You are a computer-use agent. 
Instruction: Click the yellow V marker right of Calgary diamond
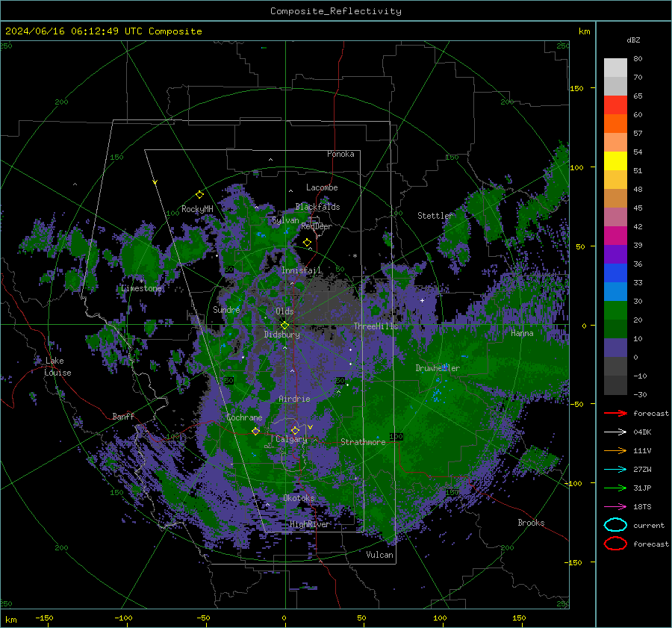click(310, 427)
